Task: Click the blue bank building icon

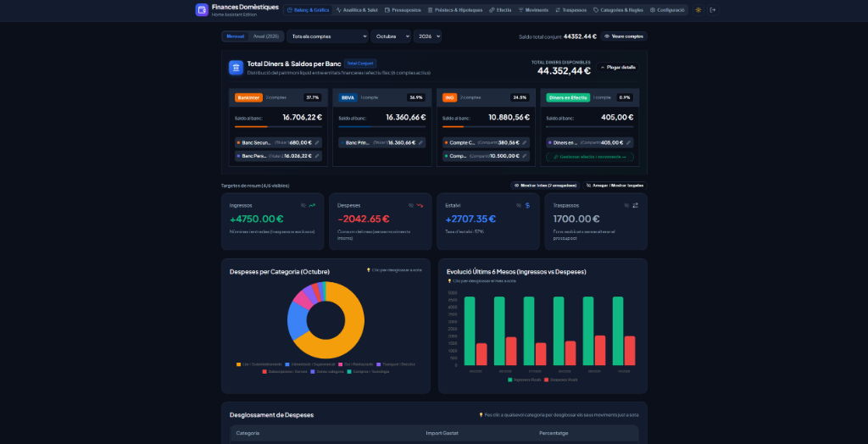Action: (x=236, y=68)
